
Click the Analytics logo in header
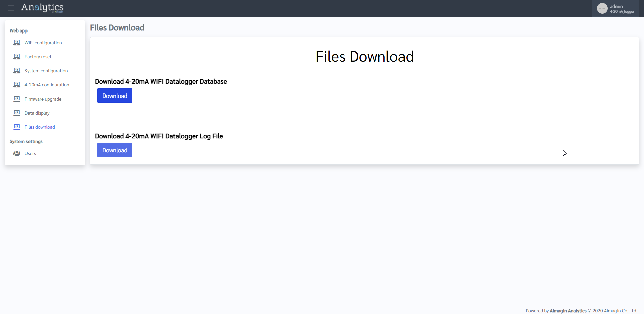coord(42,8)
